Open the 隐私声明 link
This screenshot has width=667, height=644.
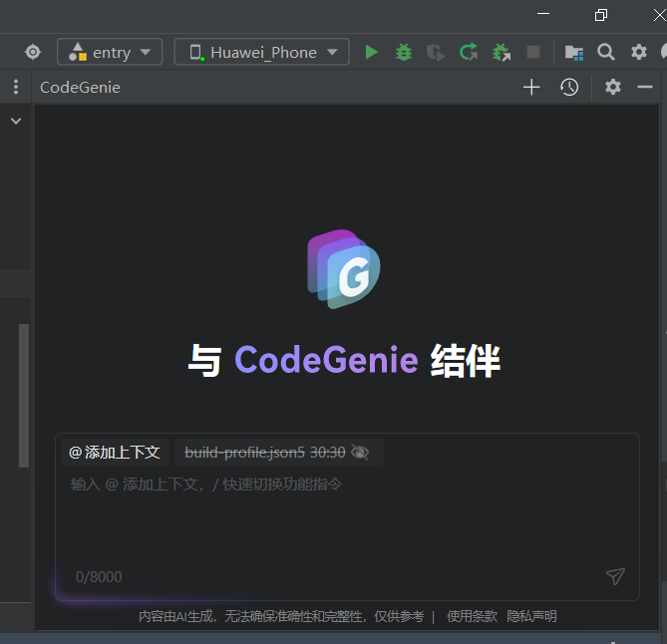(x=531, y=616)
